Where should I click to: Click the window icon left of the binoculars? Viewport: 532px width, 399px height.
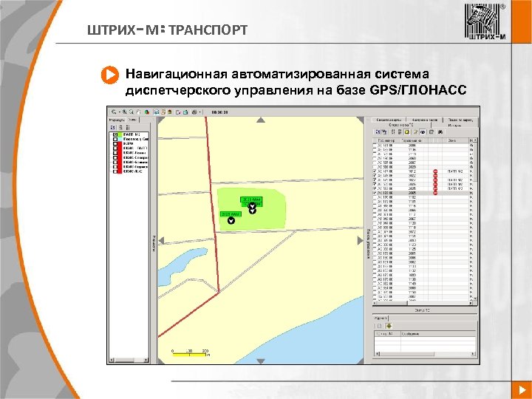[x=432, y=132]
